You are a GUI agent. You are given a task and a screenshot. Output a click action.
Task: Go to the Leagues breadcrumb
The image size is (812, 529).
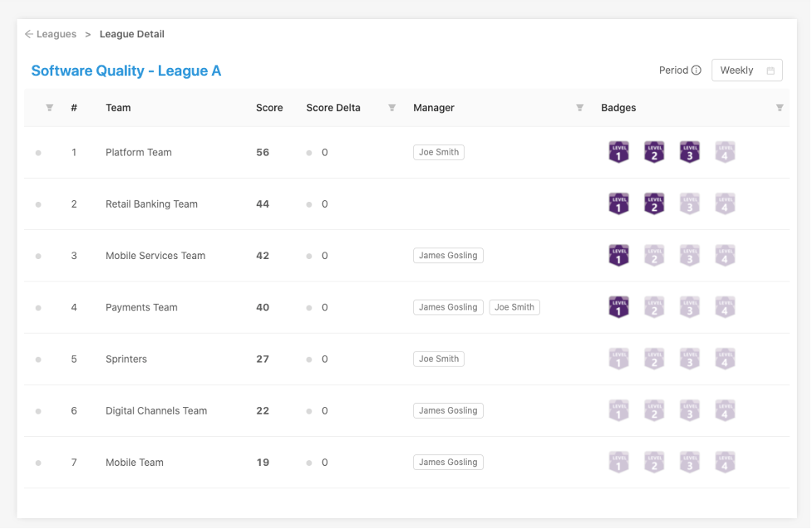point(57,34)
